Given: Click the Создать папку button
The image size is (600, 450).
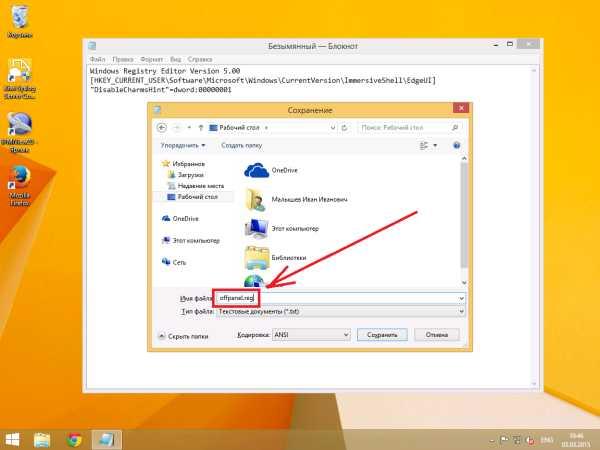Looking at the screenshot, I should [241, 145].
